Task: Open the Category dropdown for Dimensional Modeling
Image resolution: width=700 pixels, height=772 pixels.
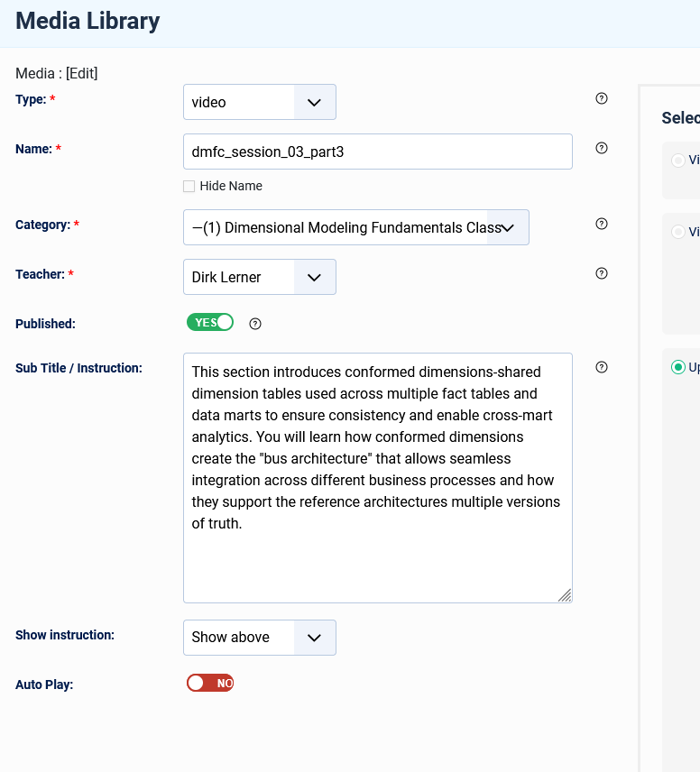Action: tap(356, 227)
